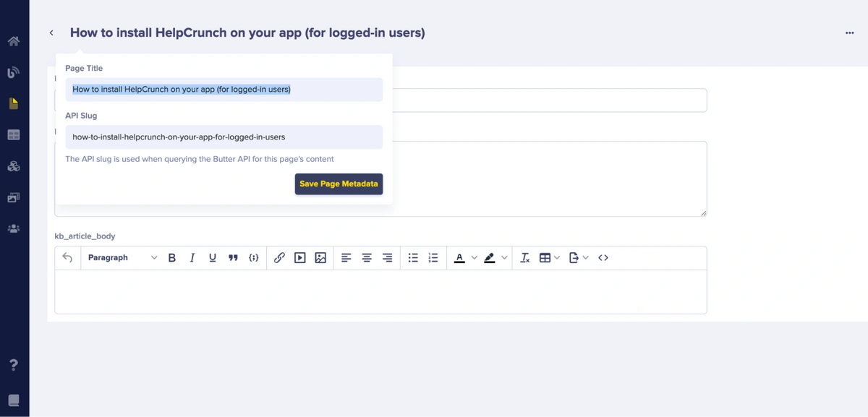Save Page Metadata button
Screen dimensions: 868x417
pyautogui.click(x=339, y=184)
